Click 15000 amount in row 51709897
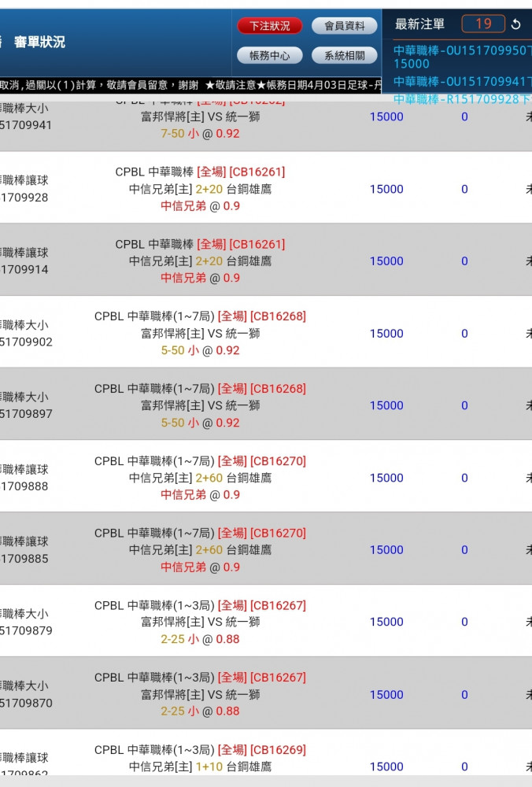Screen dimensions: 532x787 point(386,405)
